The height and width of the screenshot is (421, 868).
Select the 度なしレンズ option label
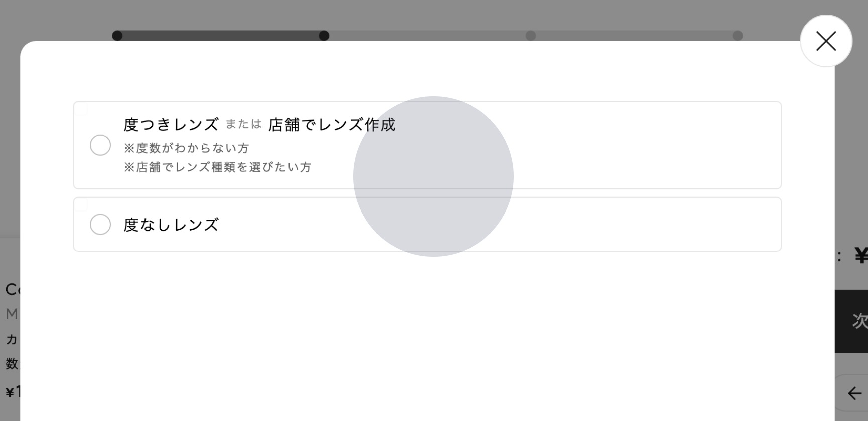tap(171, 225)
